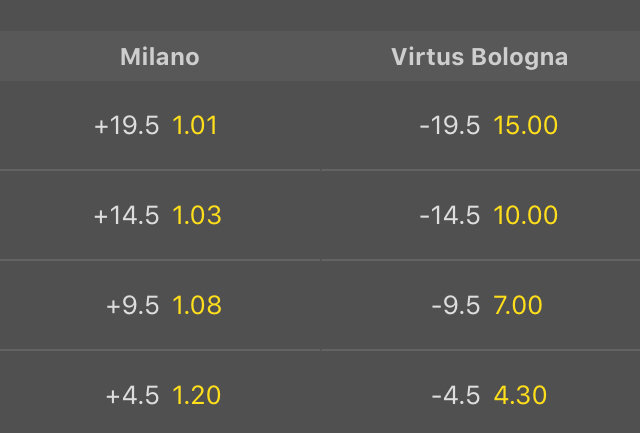Click the -19.5 handicap label
The height and width of the screenshot is (433, 640).
[x=450, y=125]
